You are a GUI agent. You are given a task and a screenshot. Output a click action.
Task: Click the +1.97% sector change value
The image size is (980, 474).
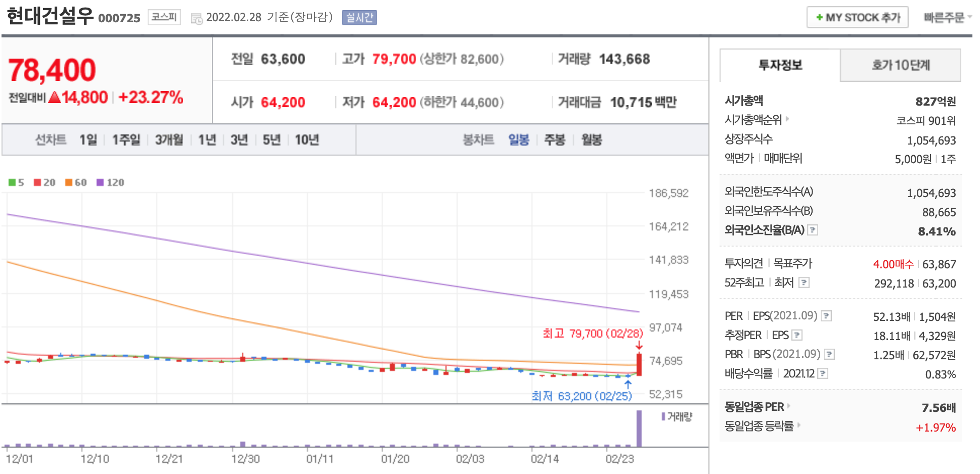pos(936,428)
